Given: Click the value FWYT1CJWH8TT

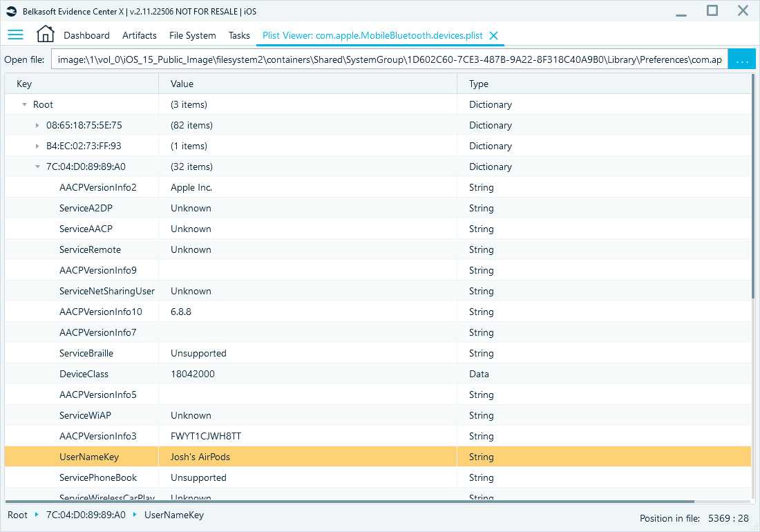Looking at the screenshot, I should pyautogui.click(x=205, y=437).
